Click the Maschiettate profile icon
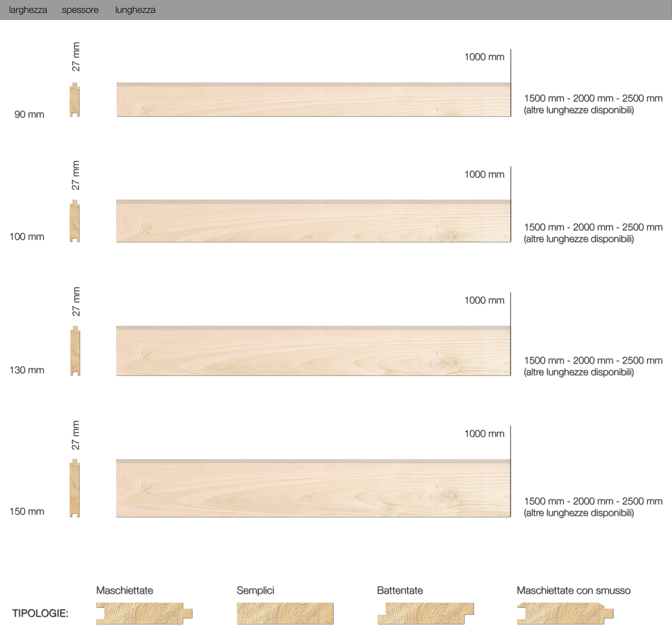 [x=144, y=613]
